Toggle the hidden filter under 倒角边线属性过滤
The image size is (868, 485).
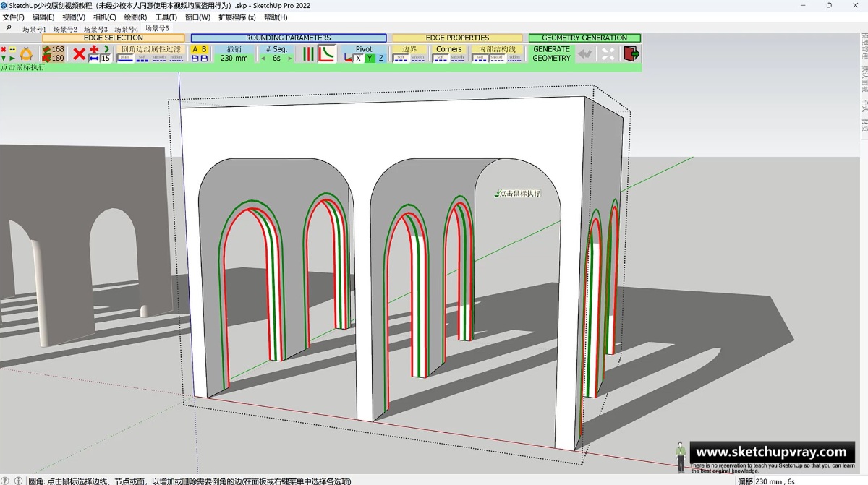click(x=176, y=58)
